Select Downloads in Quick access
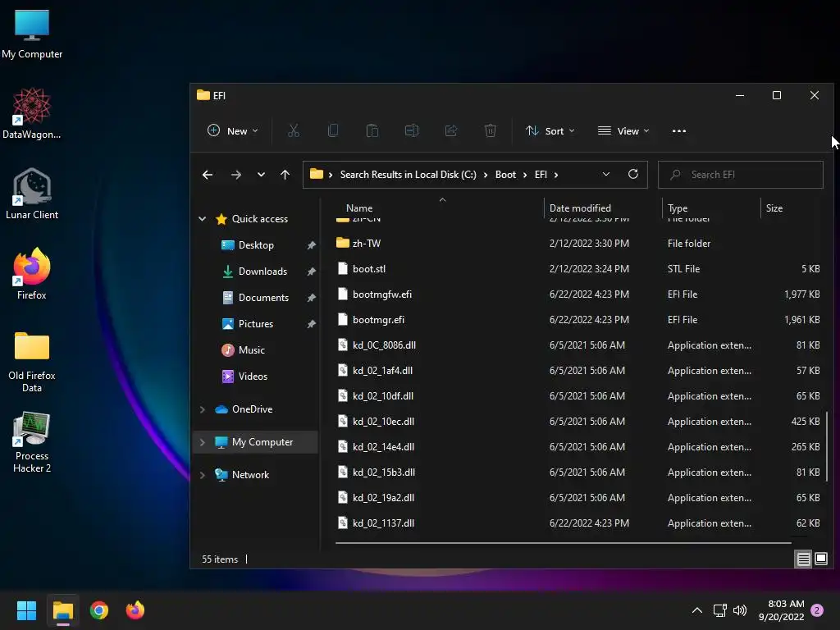This screenshot has height=630, width=840. [262, 271]
